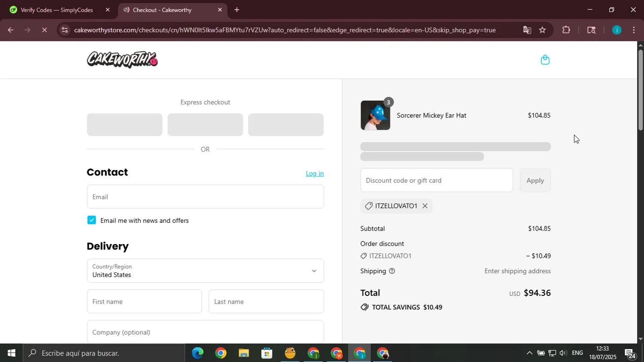Click the browser back arrow

(x=11, y=30)
